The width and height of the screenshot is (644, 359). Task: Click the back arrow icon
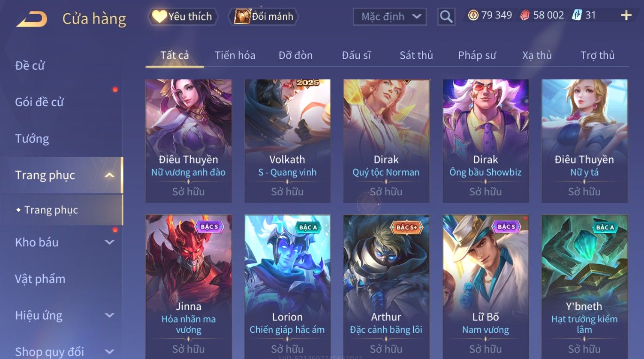pos(32,19)
